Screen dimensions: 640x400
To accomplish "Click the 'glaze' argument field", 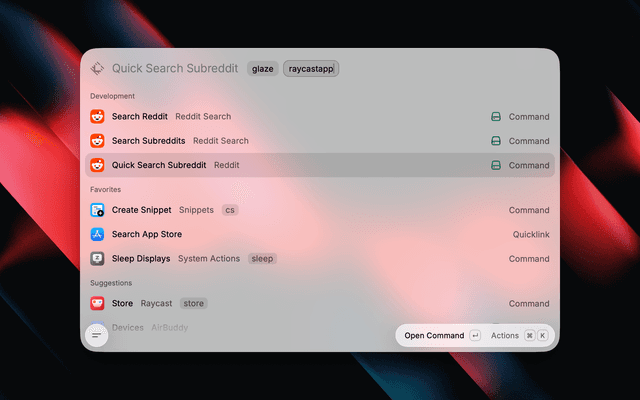I will click(262, 69).
